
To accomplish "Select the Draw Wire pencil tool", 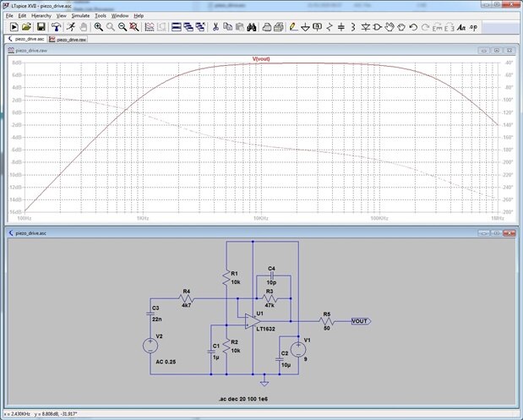I will point(291,27).
